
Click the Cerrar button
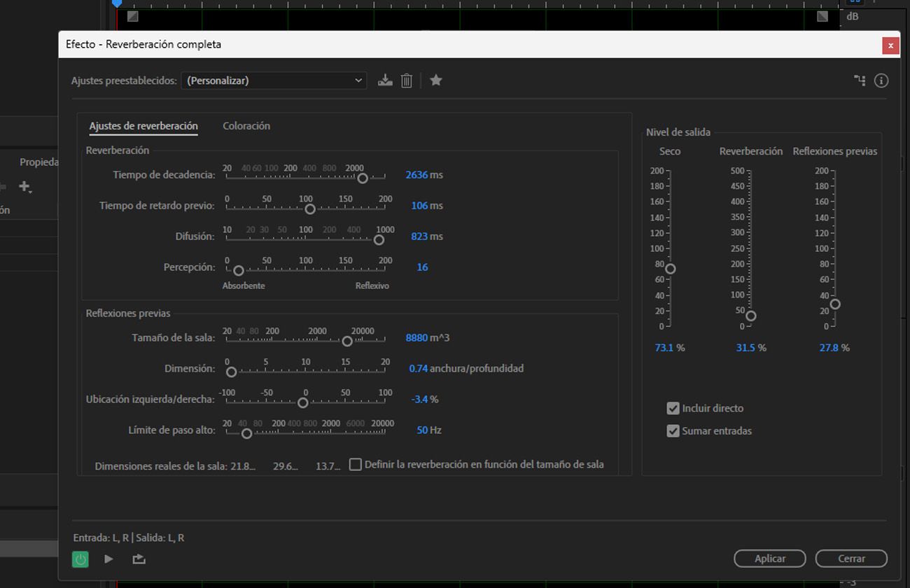(851, 559)
